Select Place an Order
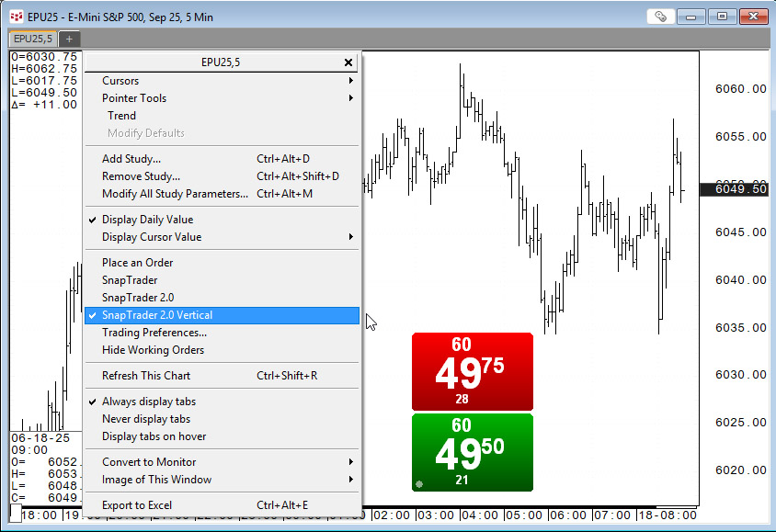The image size is (776, 532). tap(223, 263)
